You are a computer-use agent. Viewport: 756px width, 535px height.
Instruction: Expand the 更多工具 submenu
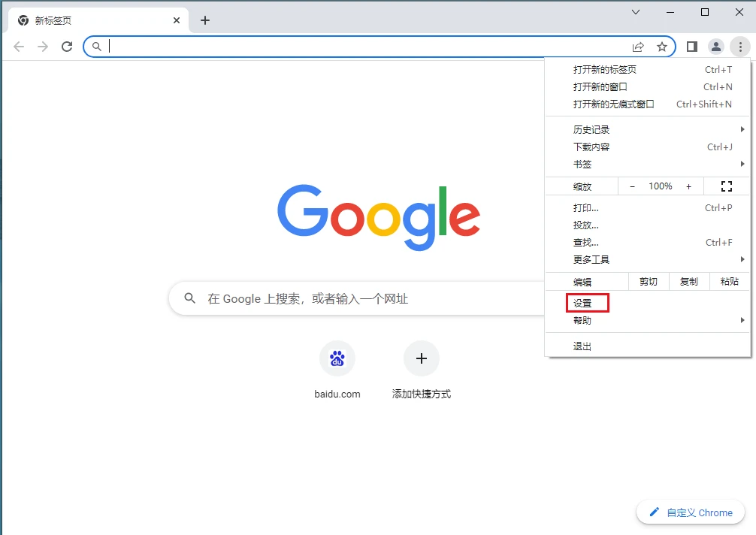[x=648, y=260]
